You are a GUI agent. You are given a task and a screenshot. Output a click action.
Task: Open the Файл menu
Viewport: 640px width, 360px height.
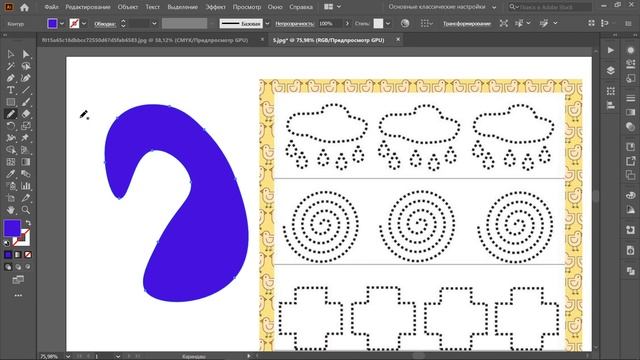[x=51, y=7]
